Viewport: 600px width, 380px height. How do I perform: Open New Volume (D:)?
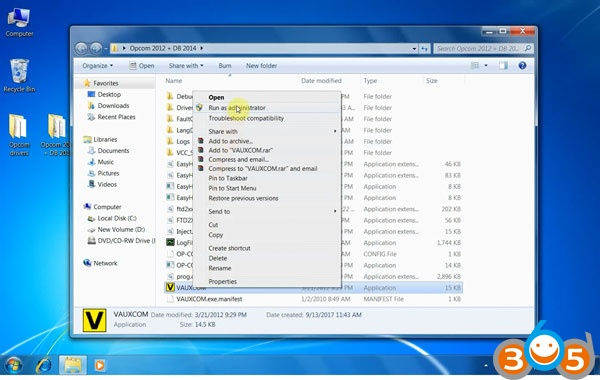pyautogui.click(x=121, y=230)
